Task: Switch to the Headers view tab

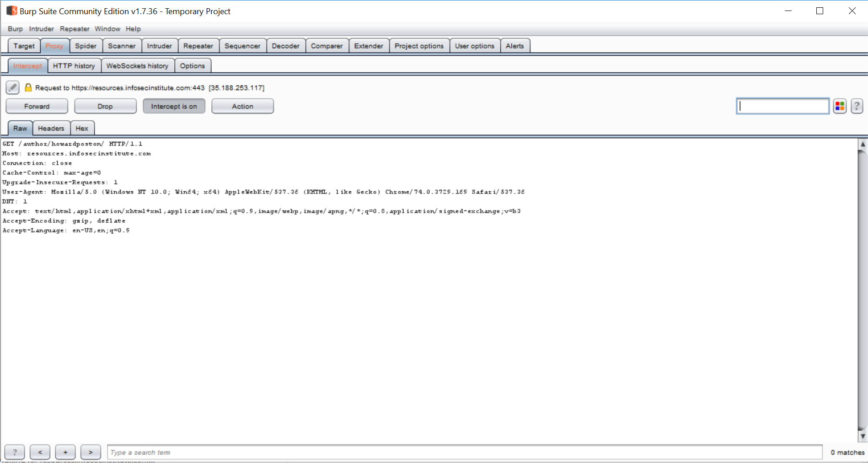Action: click(51, 129)
